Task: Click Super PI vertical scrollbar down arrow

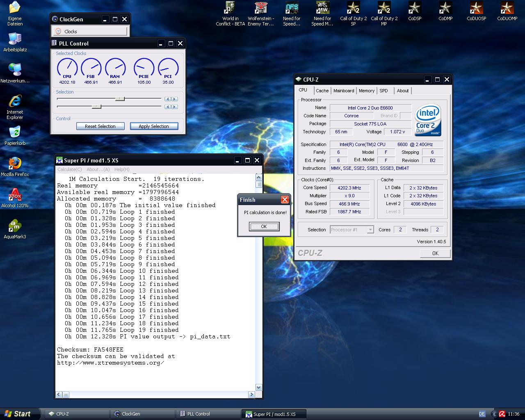Action: pyautogui.click(x=258, y=387)
